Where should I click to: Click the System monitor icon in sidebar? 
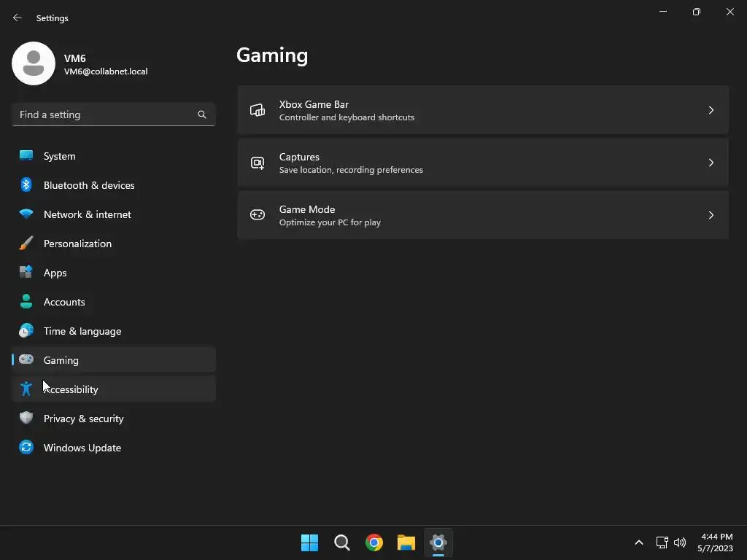26,155
